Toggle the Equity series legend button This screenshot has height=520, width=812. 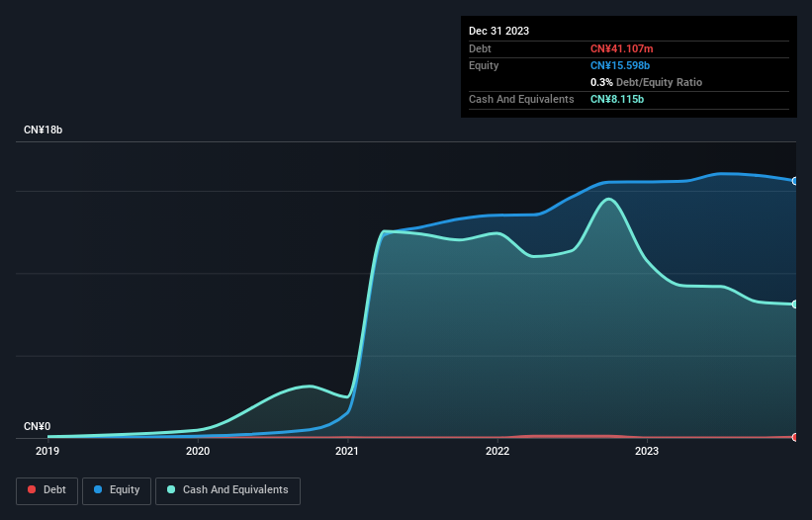tap(117, 490)
